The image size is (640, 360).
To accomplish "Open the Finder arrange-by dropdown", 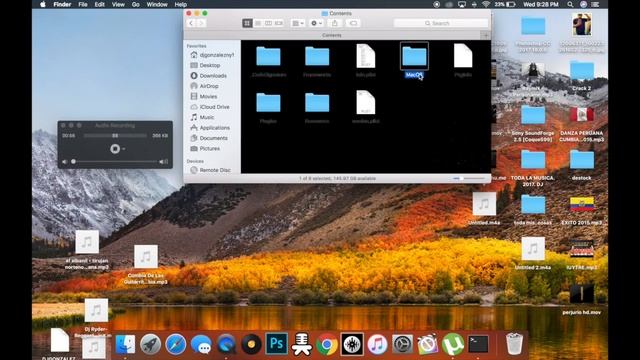I will tap(298, 23).
